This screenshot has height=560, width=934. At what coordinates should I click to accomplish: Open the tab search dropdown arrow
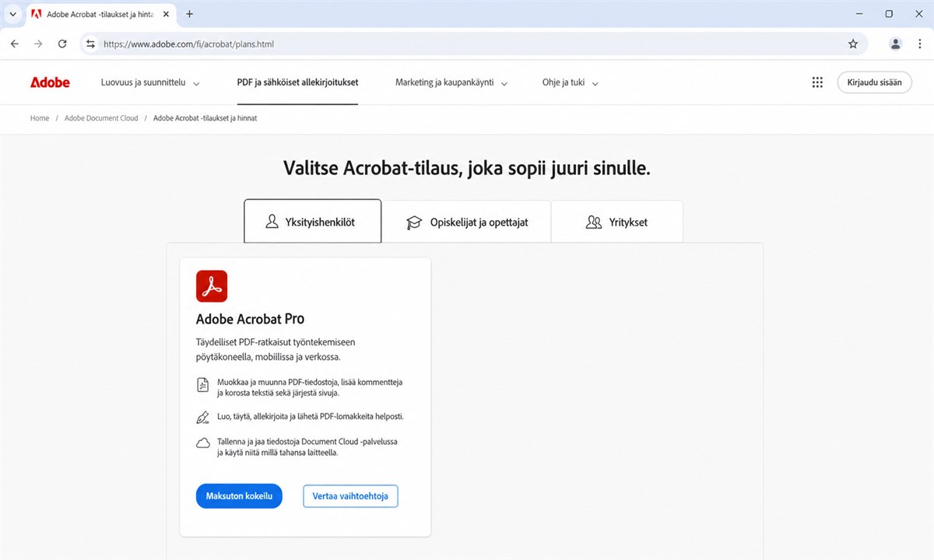(12, 14)
